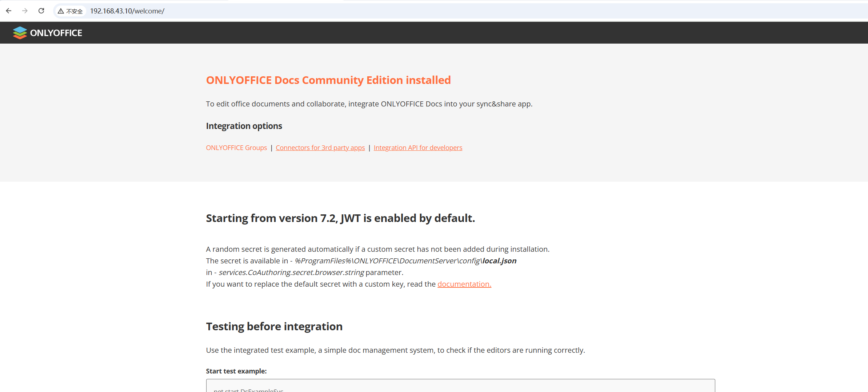Reload the page with the refresh icon

pyautogui.click(x=41, y=11)
